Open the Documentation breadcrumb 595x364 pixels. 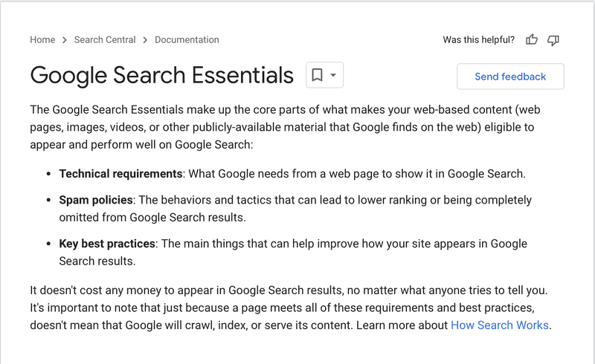(x=187, y=40)
